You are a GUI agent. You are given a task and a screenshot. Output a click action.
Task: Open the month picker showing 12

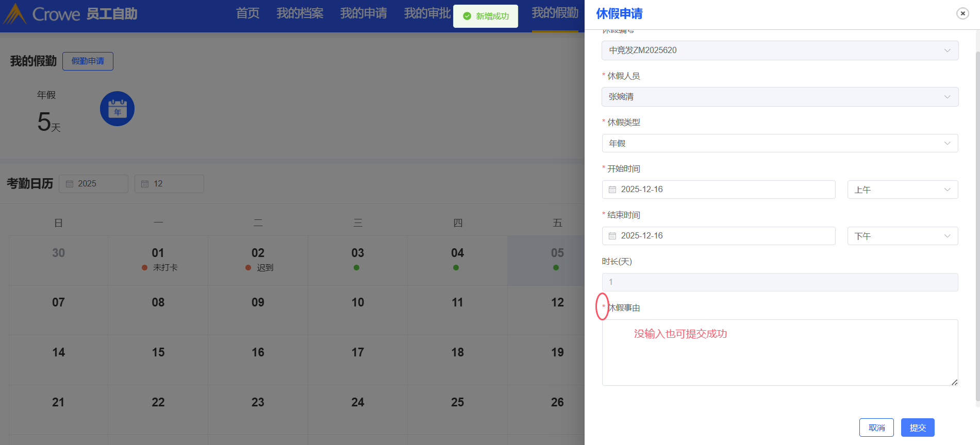pos(169,184)
